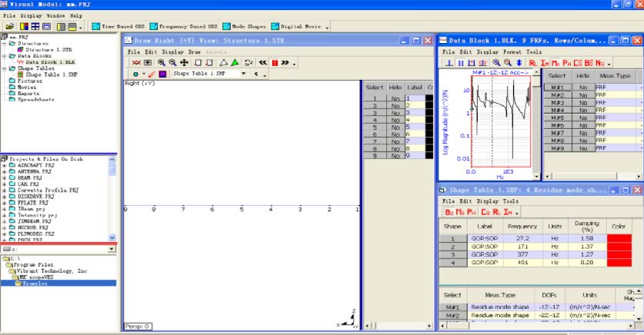Expand the AIRCRAFT.PRJ tree node
This screenshot has width=644, height=335.
click(x=5, y=165)
